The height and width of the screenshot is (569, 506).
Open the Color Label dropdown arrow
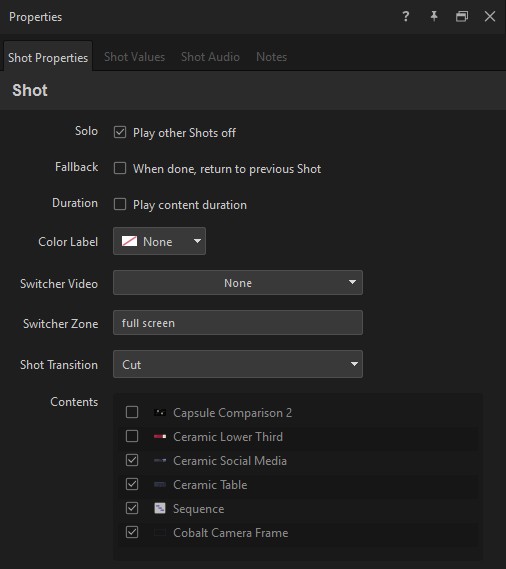tap(197, 241)
